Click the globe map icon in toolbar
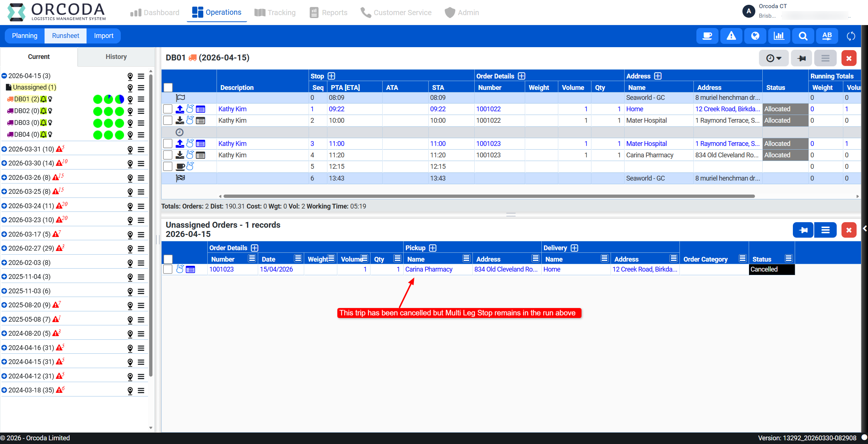 (x=755, y=36)
